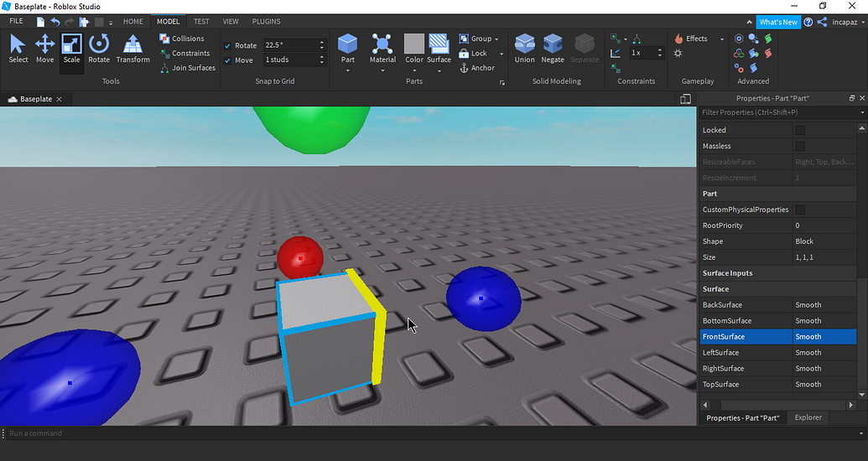Click the What's New button
The height and width of the screenshot is (461, 868).
[778, 22]
